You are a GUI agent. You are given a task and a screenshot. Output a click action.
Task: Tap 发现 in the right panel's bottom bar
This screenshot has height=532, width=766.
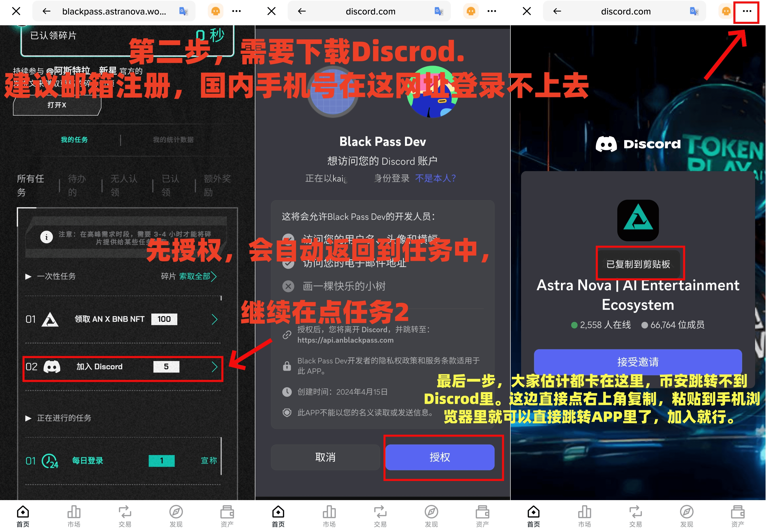pyautogui.click(x=687, y=516)
